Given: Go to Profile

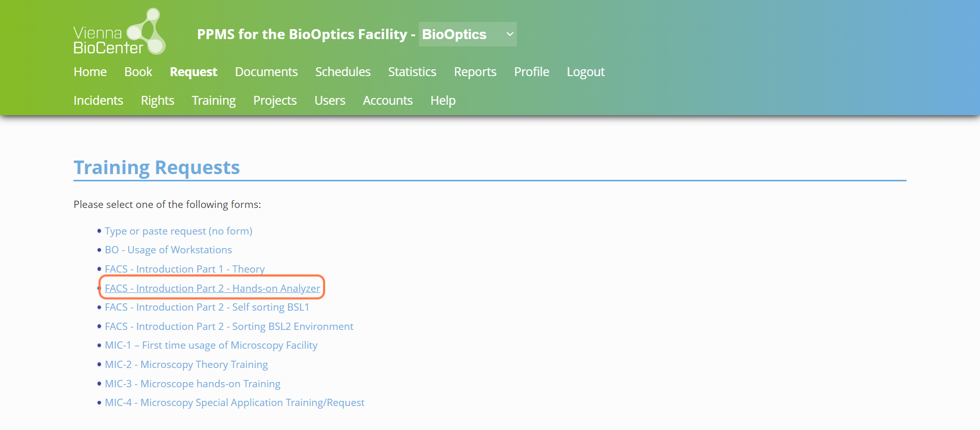Looking at the screenshot, I should (x=531, y=72).
